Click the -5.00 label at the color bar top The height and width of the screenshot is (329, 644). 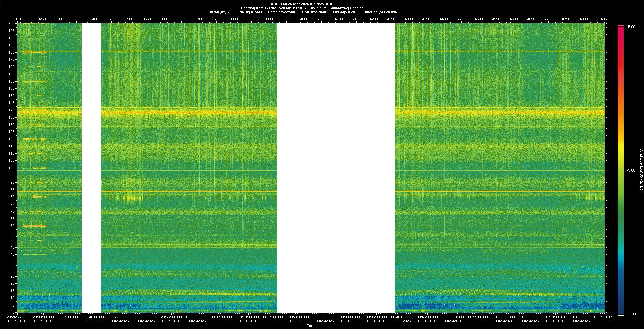click(x=631, y=27)
